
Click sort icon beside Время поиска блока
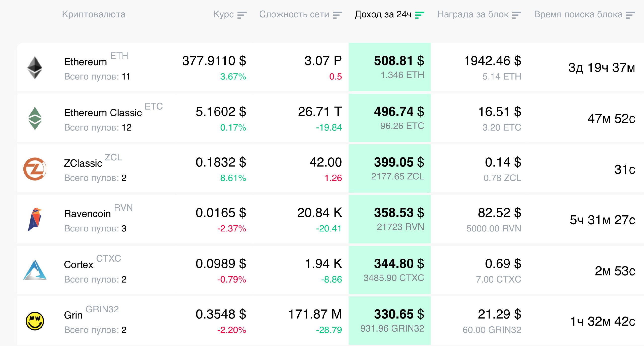631,15
